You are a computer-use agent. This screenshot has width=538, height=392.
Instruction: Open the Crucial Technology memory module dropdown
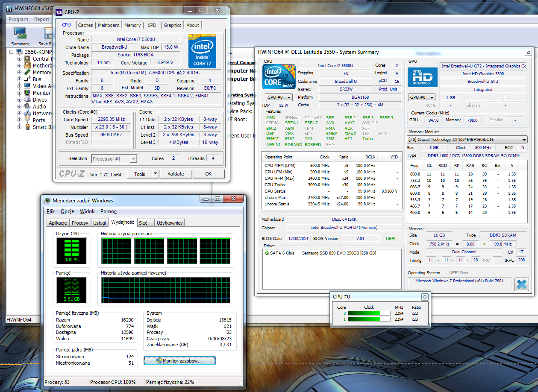(x=467, y=140)
